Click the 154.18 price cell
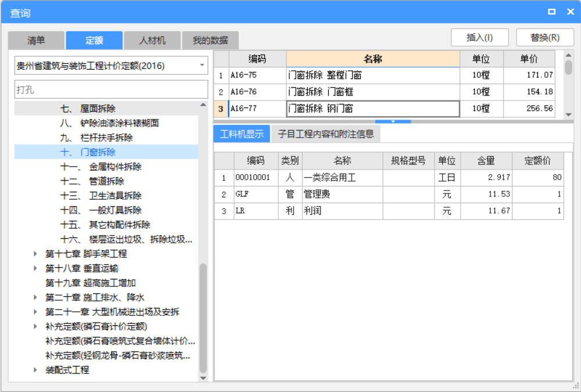 [x=529, y=92]
